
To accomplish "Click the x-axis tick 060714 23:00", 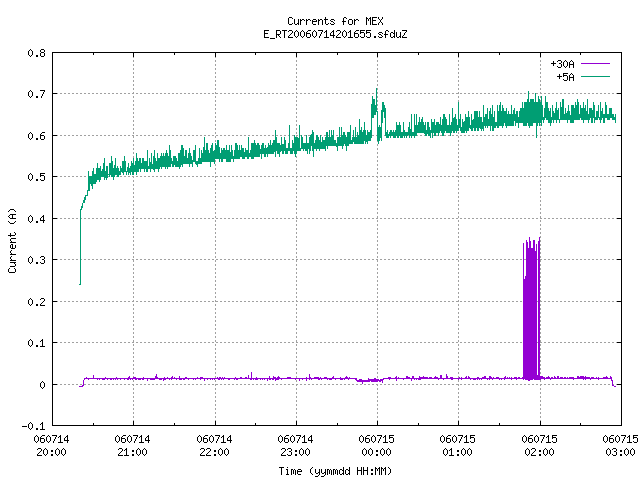I will (296, 446).
